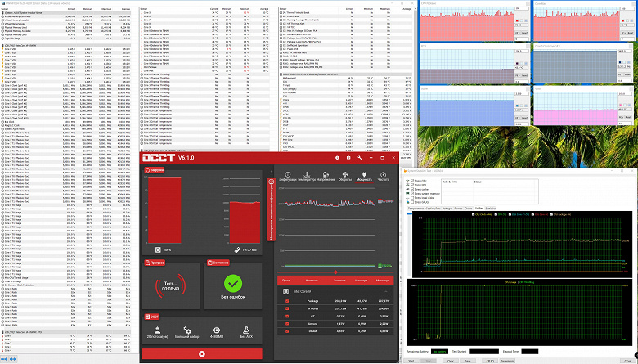Click the Clear button in AIDA64

(x=451, y=361)
